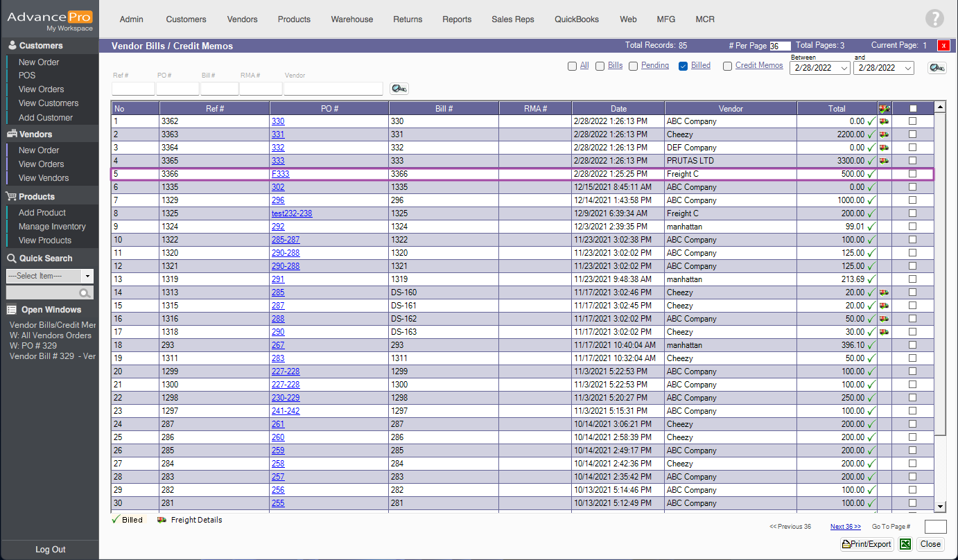Open the QuickBooks menu
958x560 pixels.
tap(576, 19)
